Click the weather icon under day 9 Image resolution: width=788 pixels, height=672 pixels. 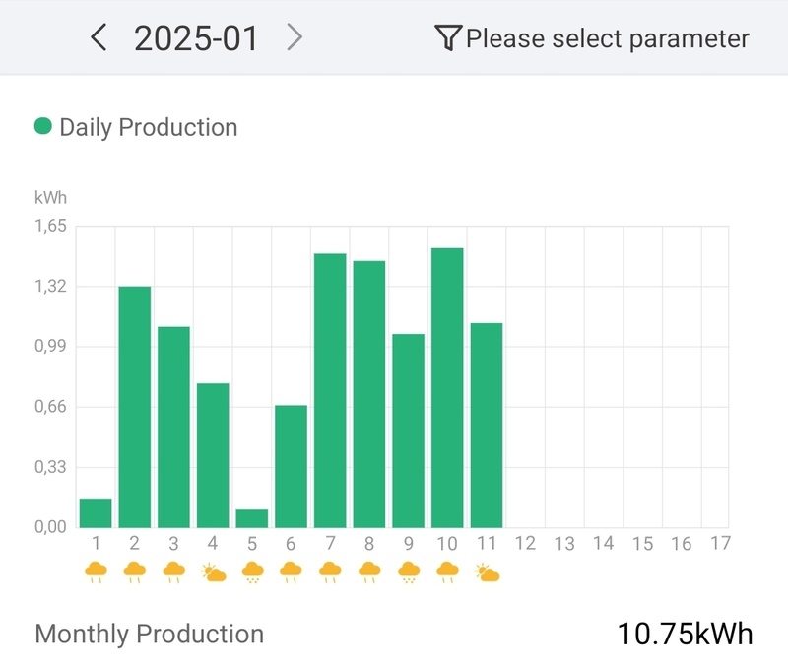click(408, 571)
